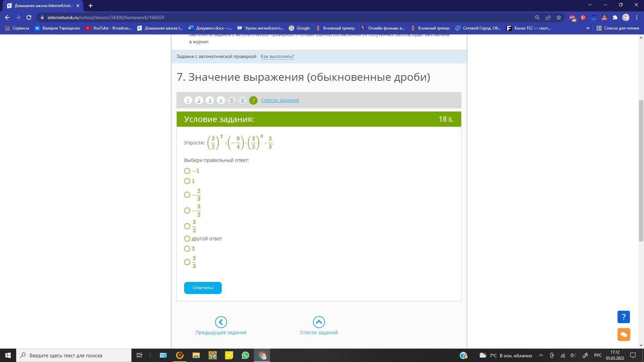Viewport: 644px width, 362px height.
Task: Select the answer option −1
Action: point(187,171)
